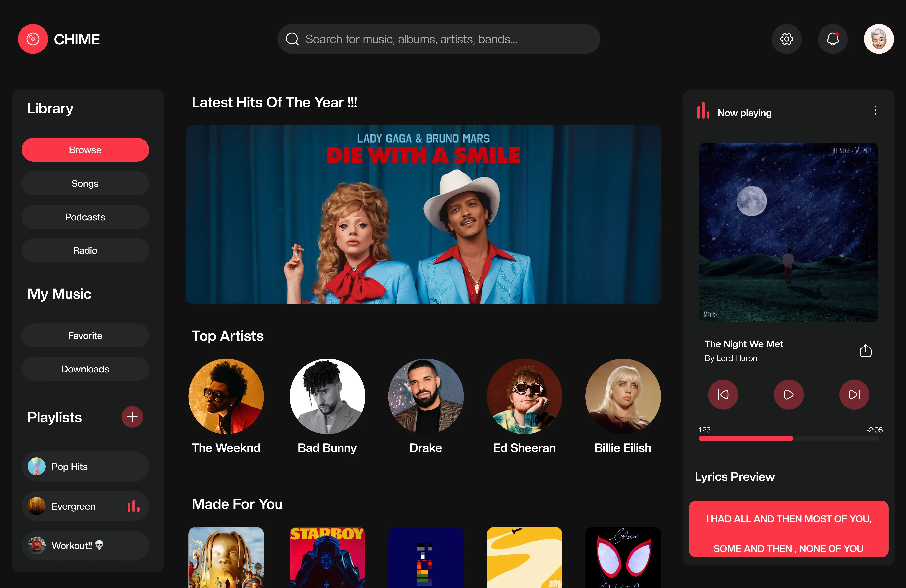Screen dimensions: 906x588
Task: Open the Pop Hits playlist
Action: point(85,467)
